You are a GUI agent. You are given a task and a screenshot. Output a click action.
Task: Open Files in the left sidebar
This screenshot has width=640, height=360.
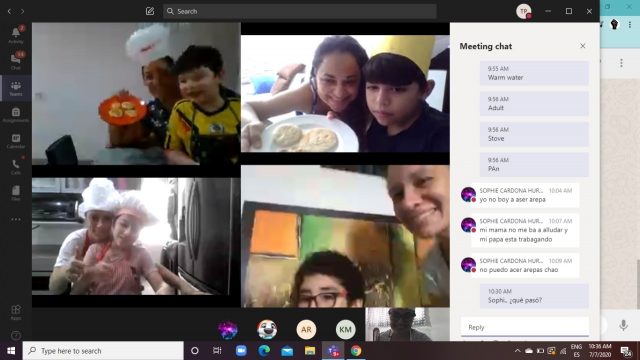pyautogui.click(x=16, y=193)
